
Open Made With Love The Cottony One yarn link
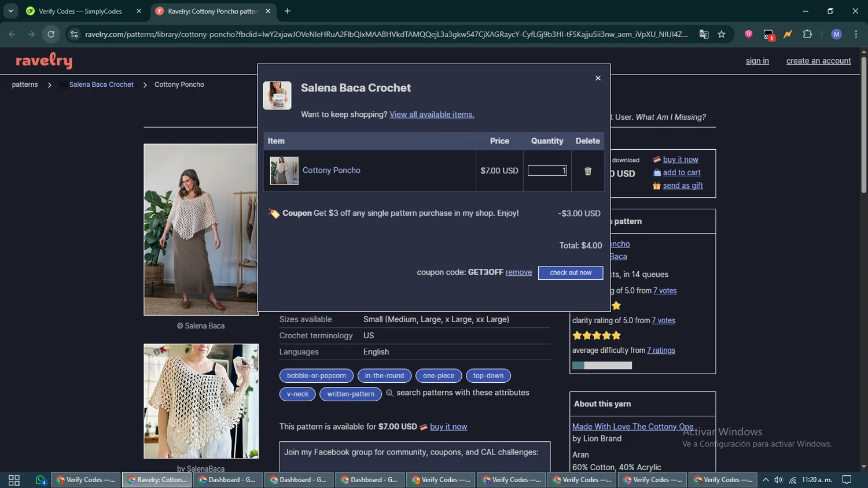[x=632, y=427]
